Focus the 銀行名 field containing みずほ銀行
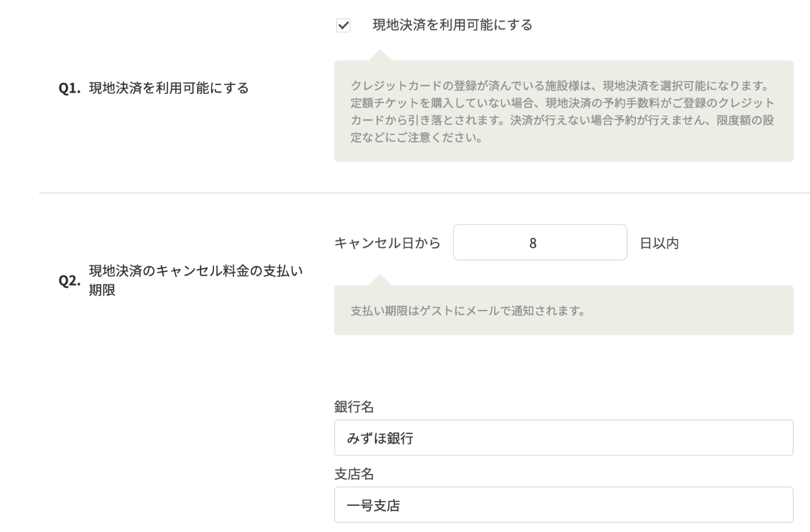The width and height of the screenshot is (810, 532). 564,438
